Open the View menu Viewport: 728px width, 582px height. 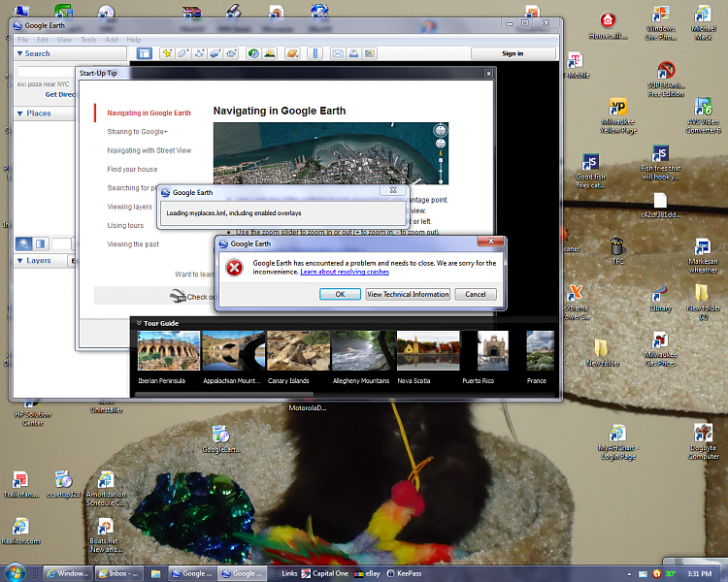click(x=64, y=40)
